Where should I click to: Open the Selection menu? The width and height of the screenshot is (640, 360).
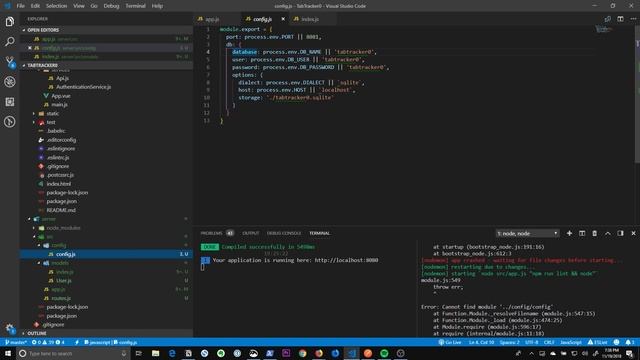click(x=56, y=6)
